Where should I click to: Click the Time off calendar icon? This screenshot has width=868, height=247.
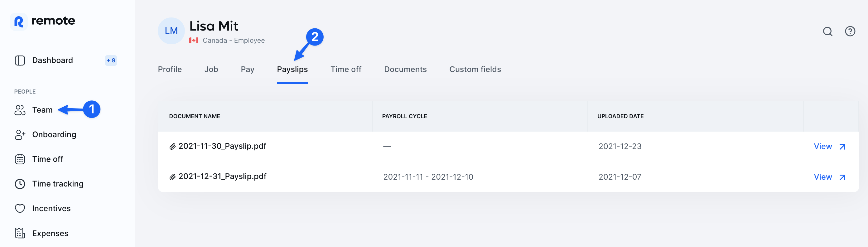pyautogui.click(x=20, y=159)
